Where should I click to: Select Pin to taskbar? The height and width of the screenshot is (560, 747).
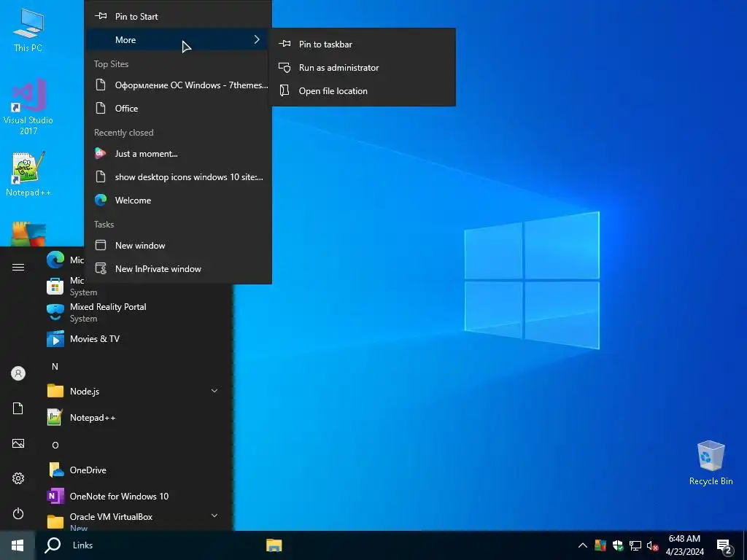pyautogui.click(x=362, y=44)
